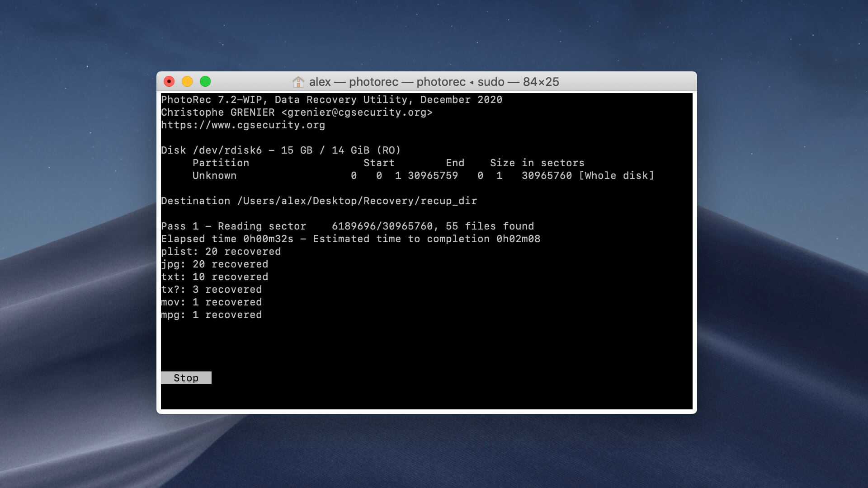Viewport: 868px width, 488px height.
Task: Click the 'mpg: 1 recovered' line
Action: point(211,315)
